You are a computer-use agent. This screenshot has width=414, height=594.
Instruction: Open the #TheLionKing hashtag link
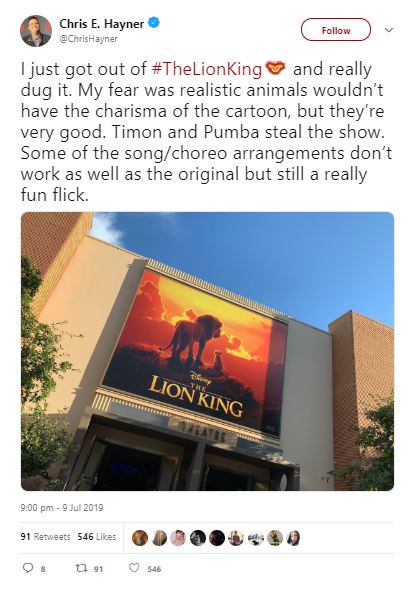coord(206,69)
